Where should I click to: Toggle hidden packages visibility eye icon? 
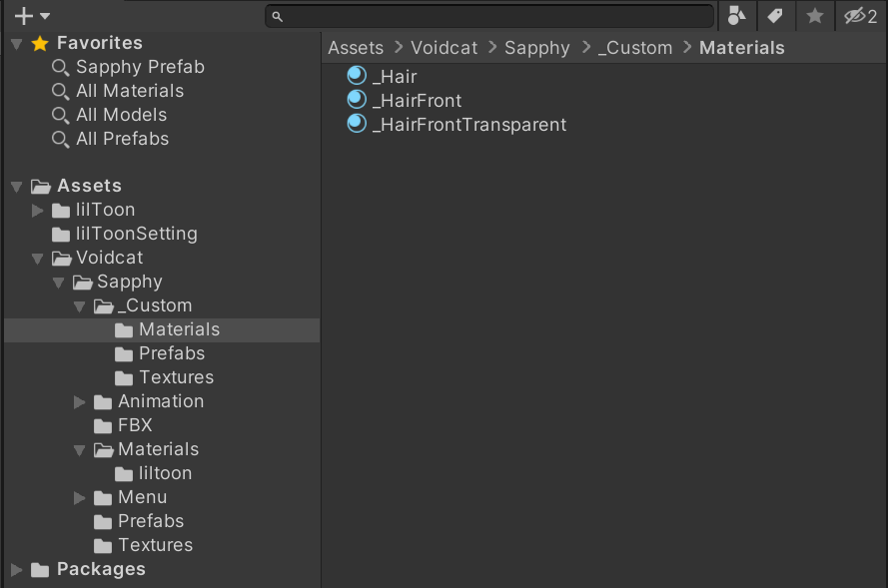(x=860, y=16)
